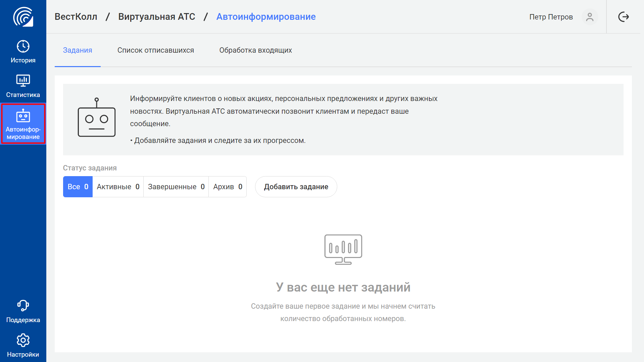The image size is (644, 362).
Task: Switch to the Список отписавшихся tab
Action: tap(156, 50)
